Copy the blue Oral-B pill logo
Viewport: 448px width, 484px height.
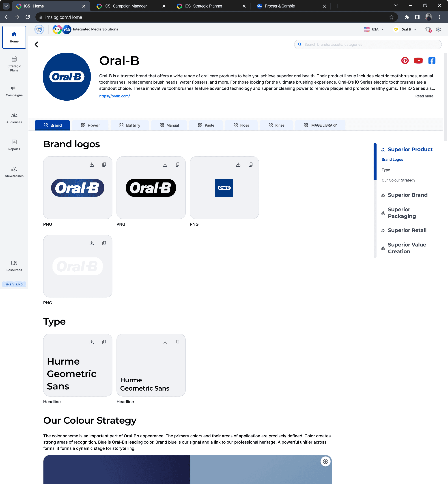coord(104,165)
